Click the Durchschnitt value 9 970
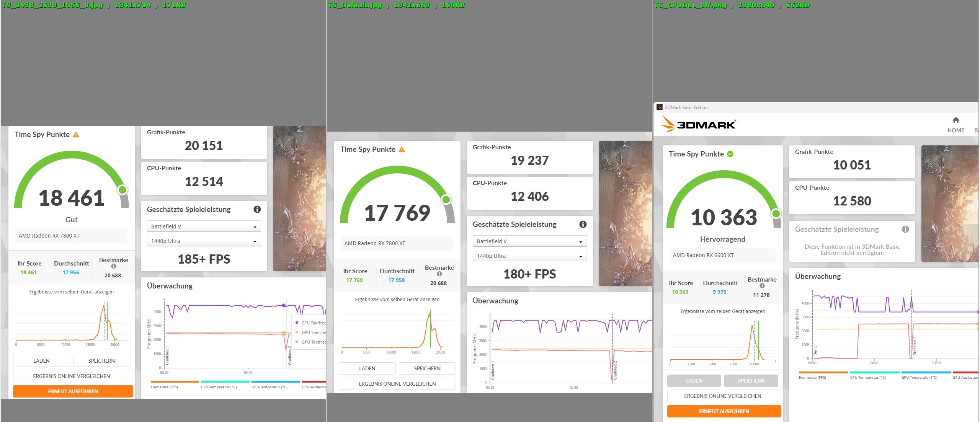 click(719, 292)
